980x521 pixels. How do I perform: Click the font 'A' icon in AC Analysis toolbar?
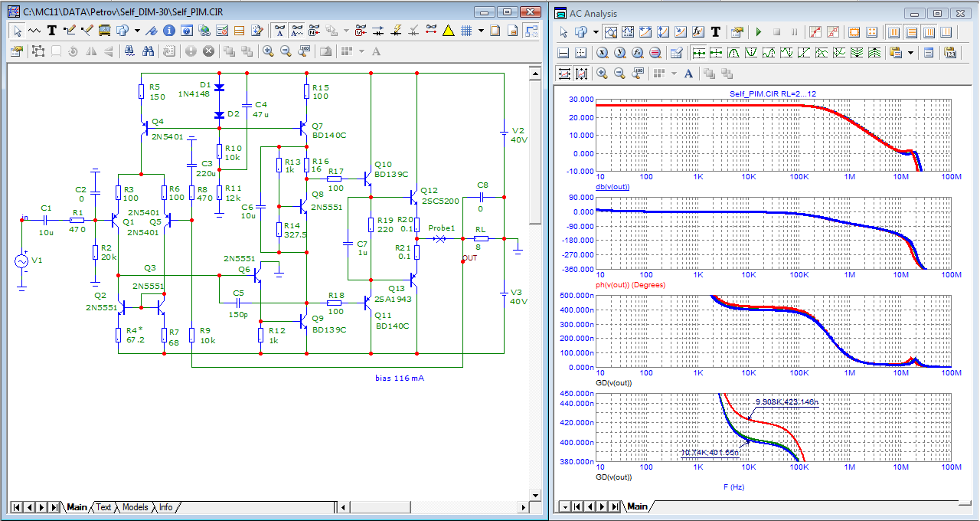[688, 74]
